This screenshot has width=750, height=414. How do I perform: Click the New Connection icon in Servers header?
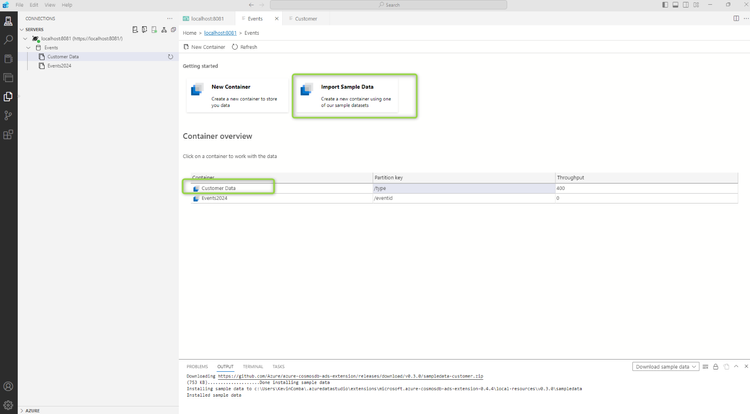(x=135, y=30)
